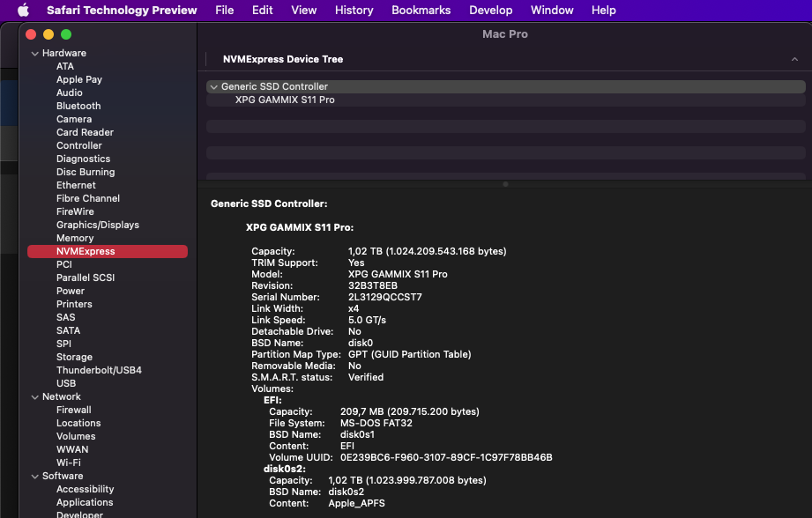The width and height of the screenshot is (812, 518).
Task: Select Thunderbolt/USB4 in the sidebar
Action: pos(99,370)
